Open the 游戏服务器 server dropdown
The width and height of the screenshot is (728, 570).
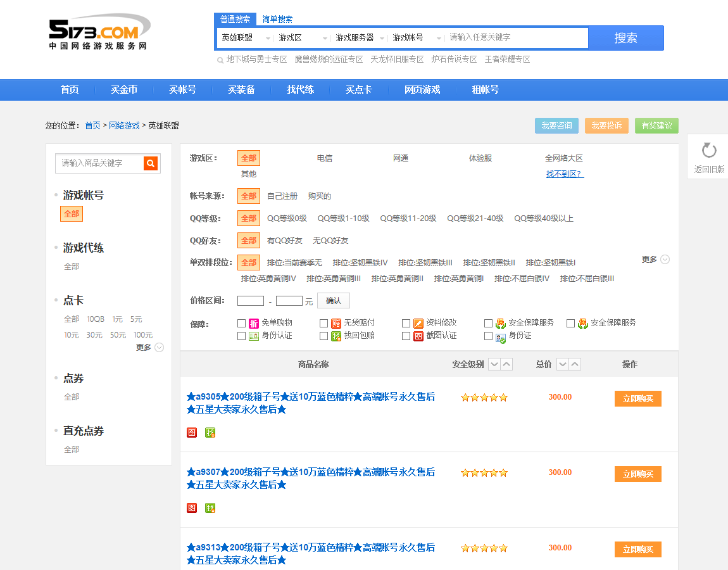(x=360, y=38)
